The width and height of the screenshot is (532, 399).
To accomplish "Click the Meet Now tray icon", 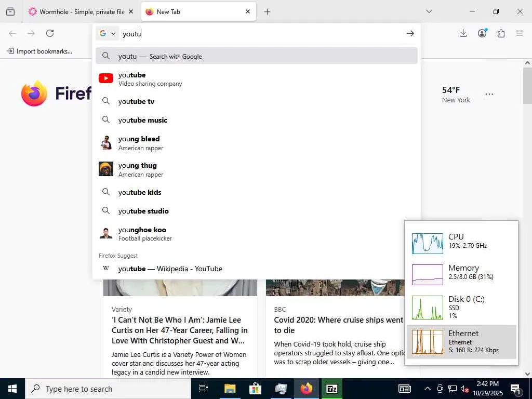I will point(440,389).
